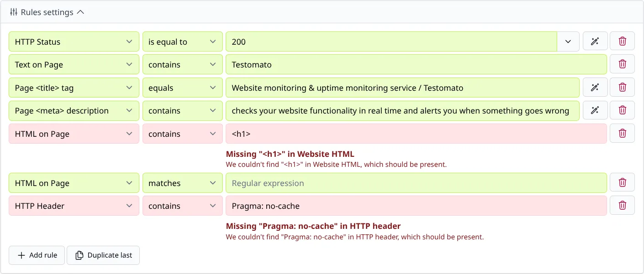
Task: Collapse the Rules settings section
Action: pyautogui.click(x=81, y=12)
